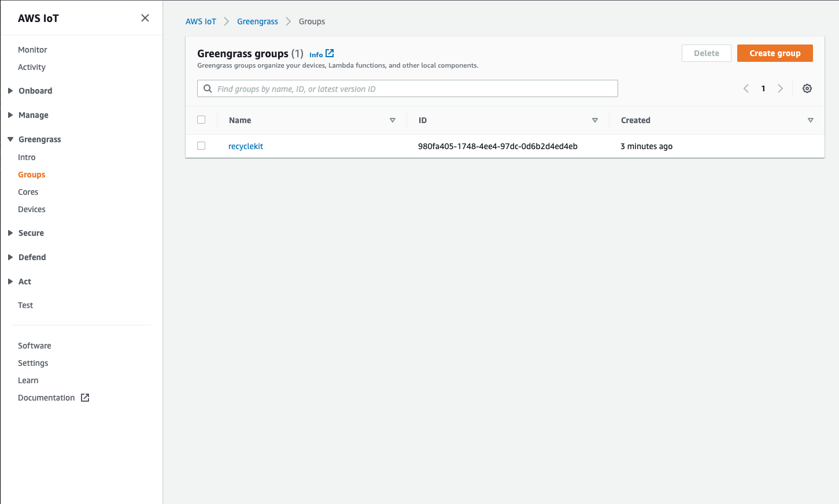This screenshot has height=504, width=839.
Task: Select Groups in sidebar
Action: (x=31, y=175)
